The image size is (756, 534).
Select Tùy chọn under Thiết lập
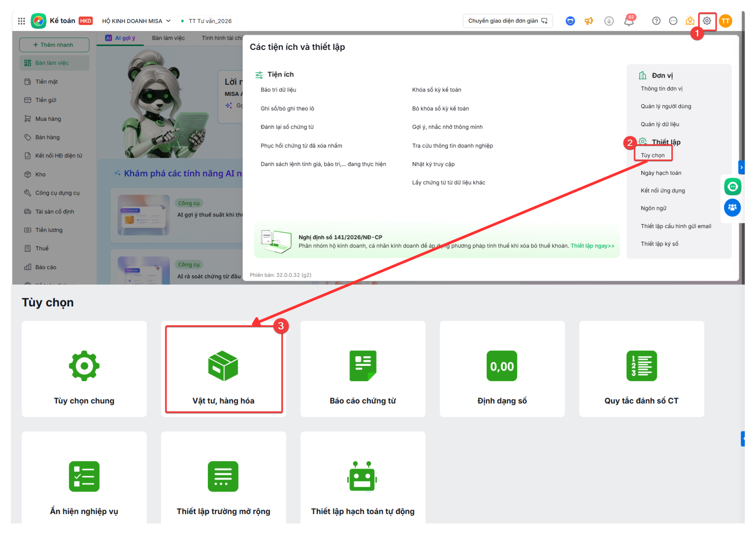pos(653,155)
